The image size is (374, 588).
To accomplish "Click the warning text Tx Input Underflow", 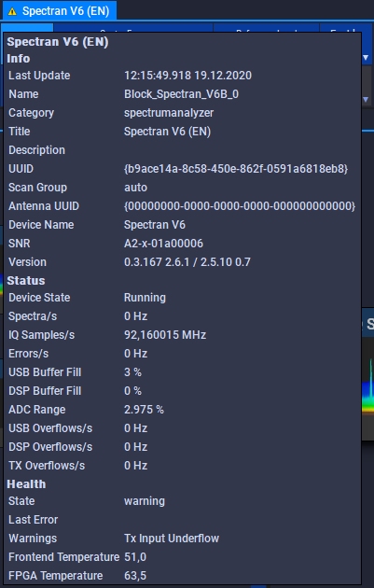I will [x=172, y=539].
